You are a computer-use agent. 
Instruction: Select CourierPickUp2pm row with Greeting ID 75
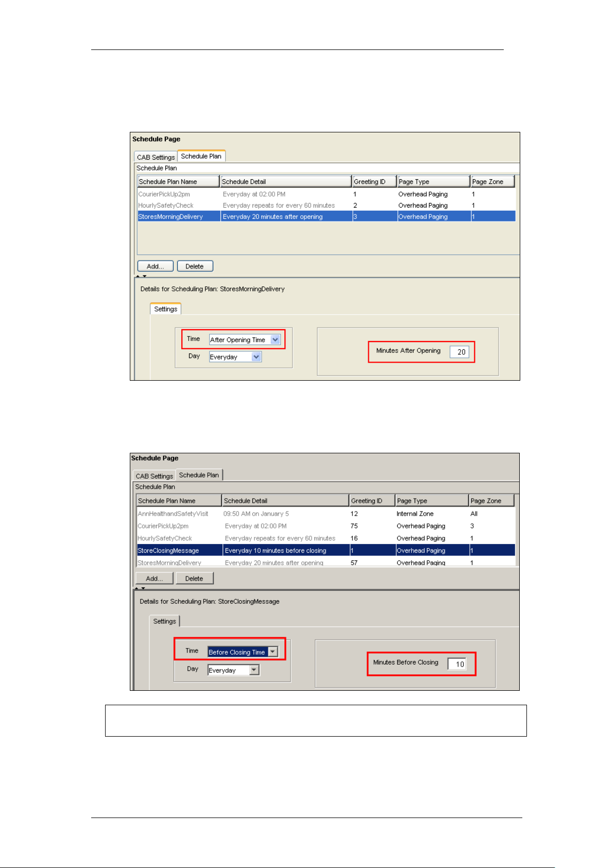coord(326,526)
